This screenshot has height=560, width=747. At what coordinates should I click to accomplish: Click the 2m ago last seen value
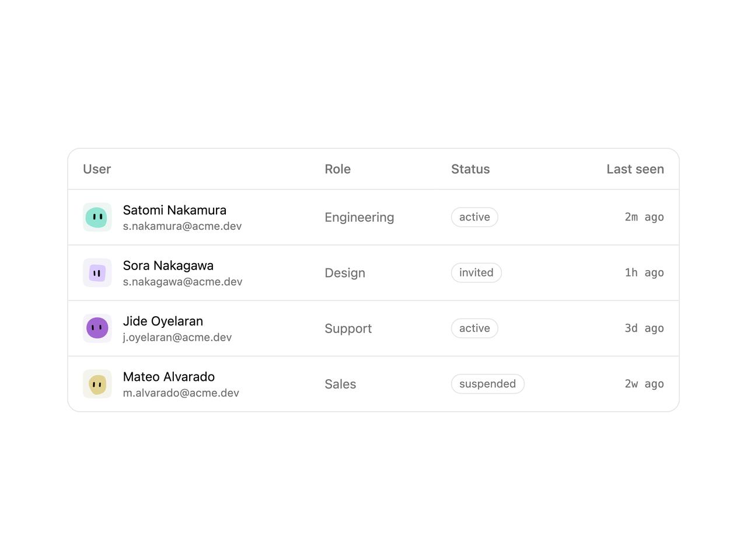(x=644, y=217)
